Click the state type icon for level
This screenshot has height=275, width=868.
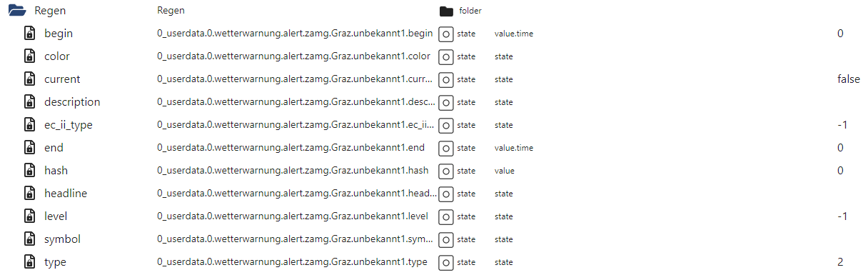446,216
